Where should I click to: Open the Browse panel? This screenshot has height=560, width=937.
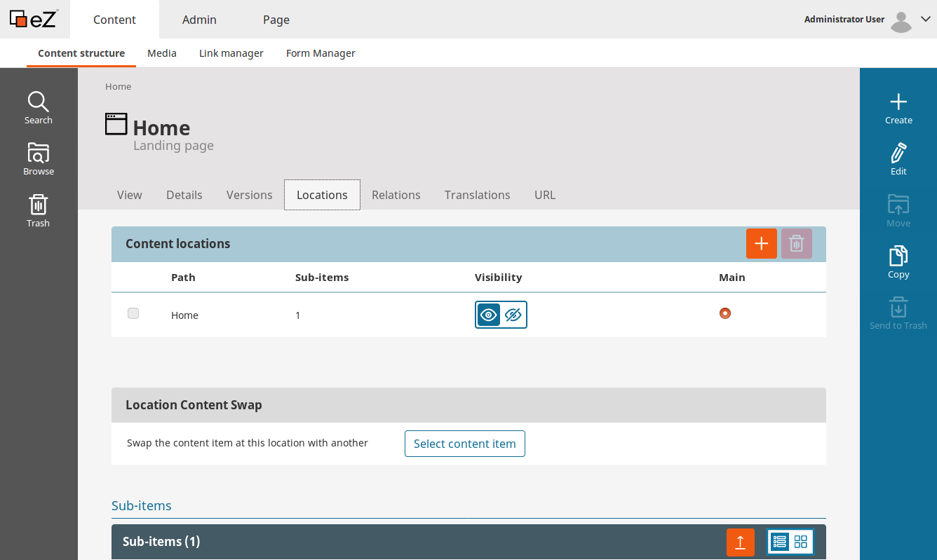click(38, 158)
